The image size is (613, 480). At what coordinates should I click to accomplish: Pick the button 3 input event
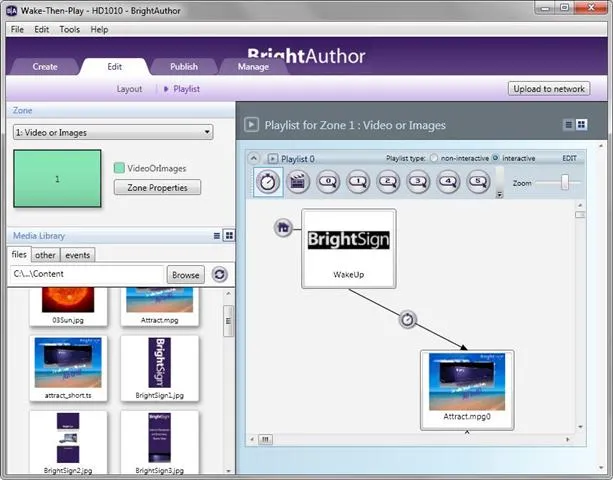[x=418, y=182]
